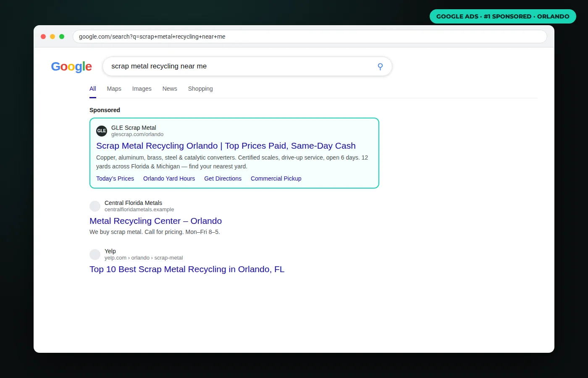Open the Scrap Metal Recycling Orlando ad headline
Screen dimensions: 588x378
(x=226, y=146)
